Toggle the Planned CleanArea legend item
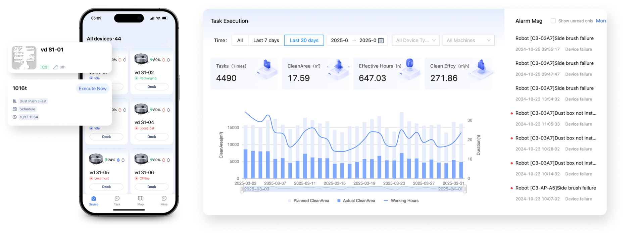The width and height of the screenshot is (644, 235). 308,201
